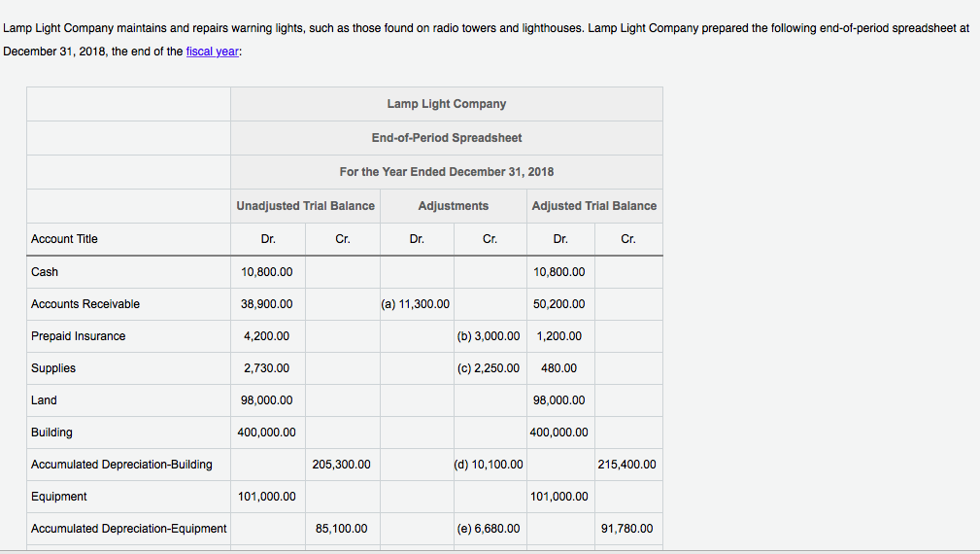Select the Equipment row label
Viewport: 980px width, 554px height.
[x=59, y=497]
